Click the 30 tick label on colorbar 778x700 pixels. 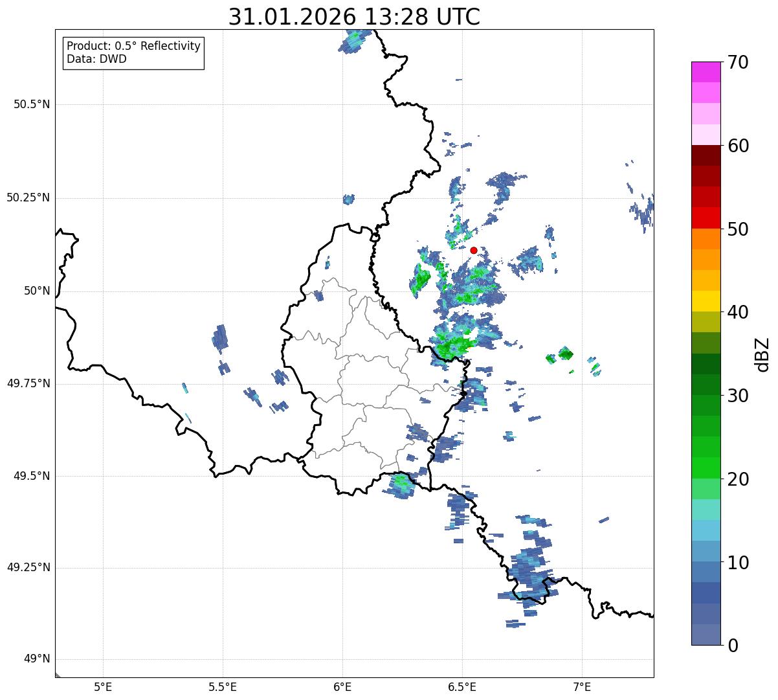[x=737, y=396]
